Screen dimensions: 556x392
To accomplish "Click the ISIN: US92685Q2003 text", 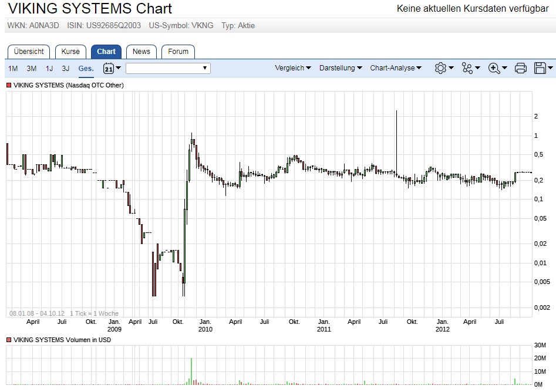I will click(x=104, y=25).
